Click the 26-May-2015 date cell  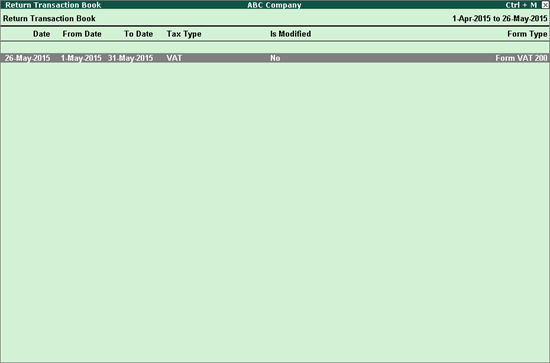point(27,58)
